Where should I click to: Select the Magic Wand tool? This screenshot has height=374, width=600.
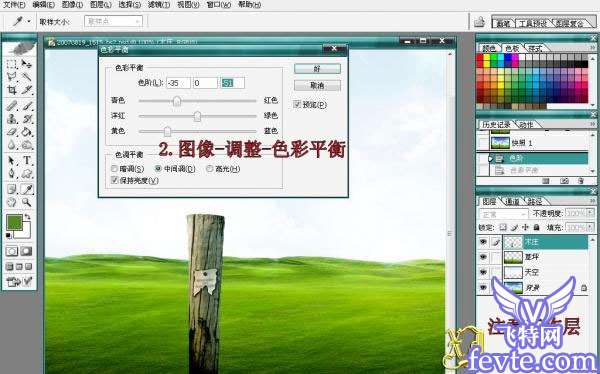(x=26, y=77)
